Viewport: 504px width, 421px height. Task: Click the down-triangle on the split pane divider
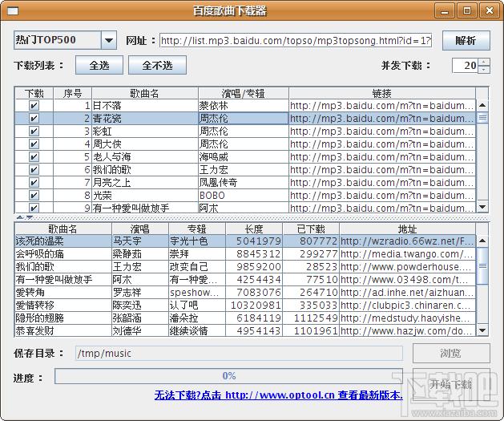30,217
